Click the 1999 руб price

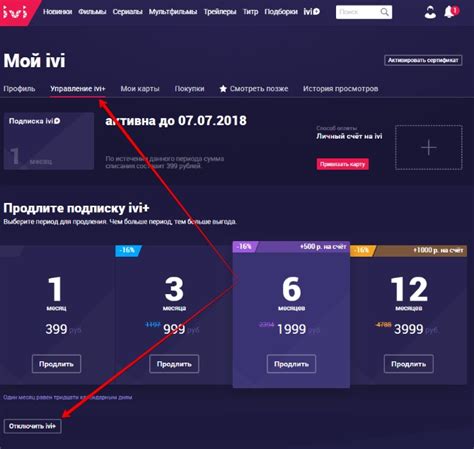click(x=298, y=329)
